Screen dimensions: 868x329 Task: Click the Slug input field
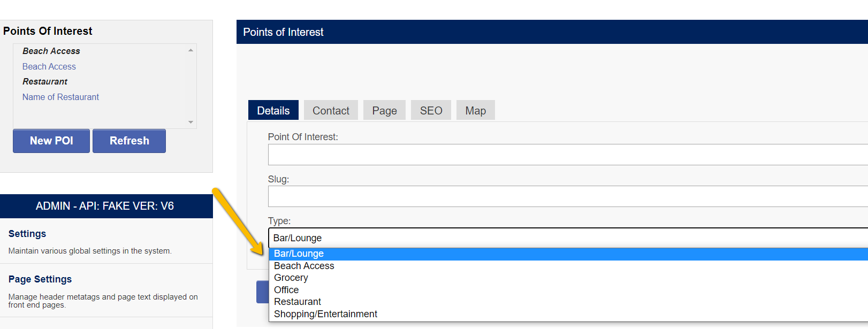(x=568, y=196)
